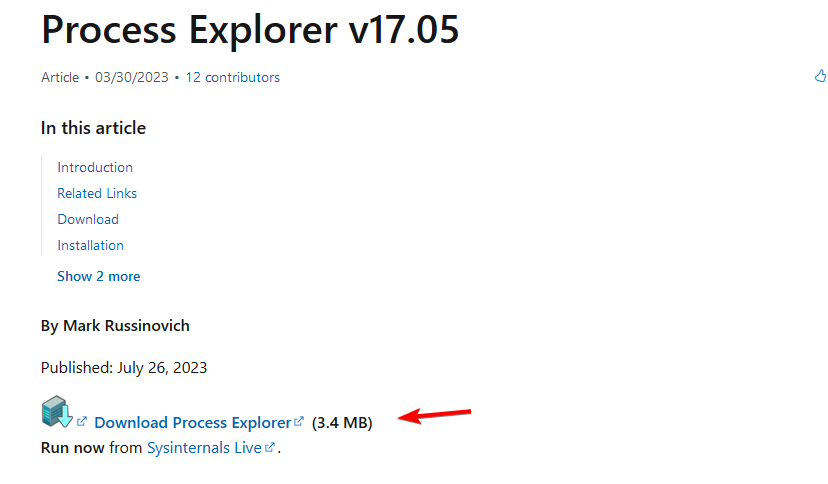The image size is (828, 484).
Task: Click external-link icon left of Download Process Explorer
Action: (82, 421)
